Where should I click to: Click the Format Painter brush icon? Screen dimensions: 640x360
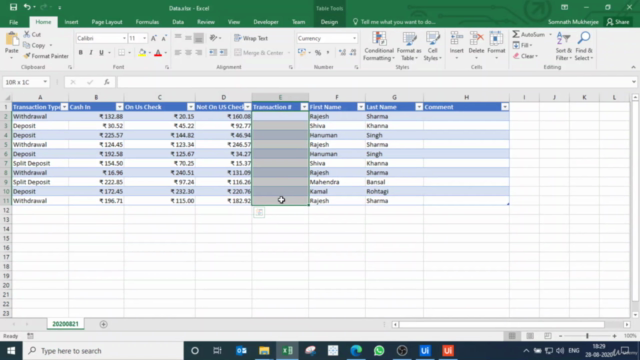(x=27, y=56)
